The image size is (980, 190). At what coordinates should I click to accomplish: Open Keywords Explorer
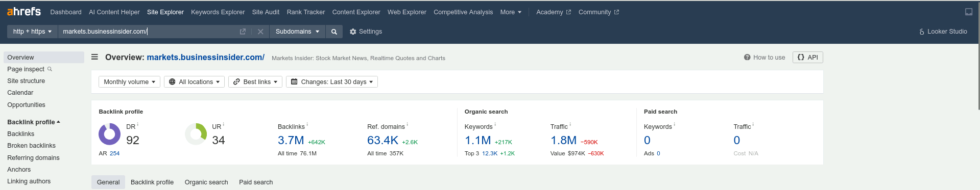pos(218,12)
